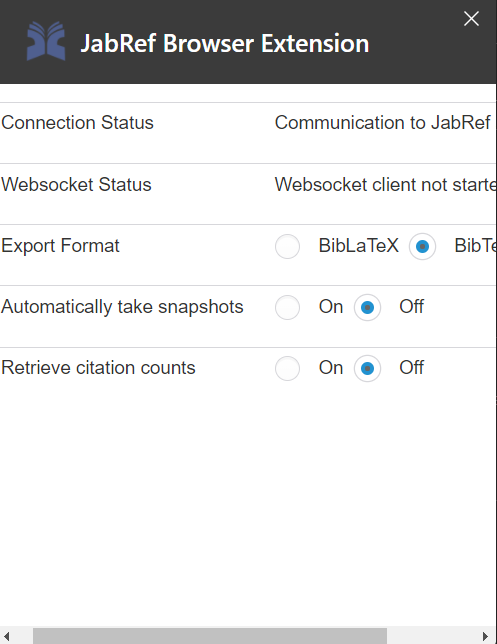Click the BibLaTeX text label
497x644 pixels.
click(x=359, y=246)
